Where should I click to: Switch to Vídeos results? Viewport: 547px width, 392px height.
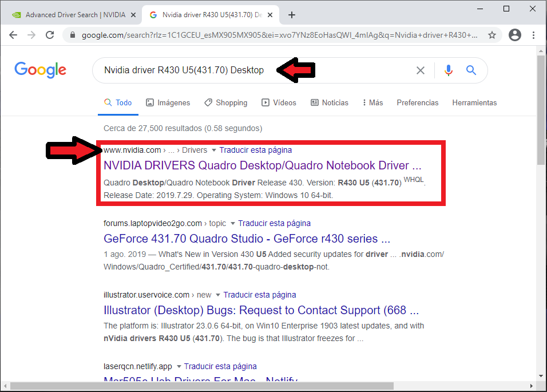coord(279,102)
